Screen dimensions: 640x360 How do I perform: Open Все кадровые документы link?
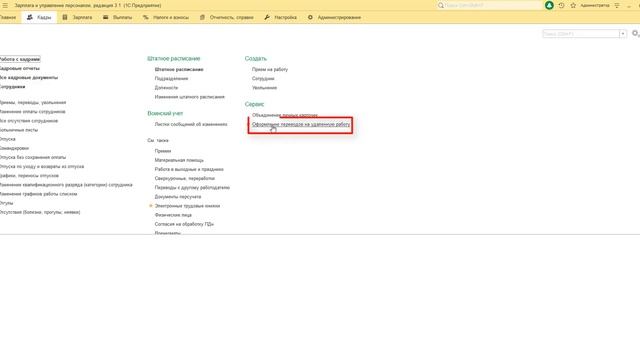coord(29,78)
